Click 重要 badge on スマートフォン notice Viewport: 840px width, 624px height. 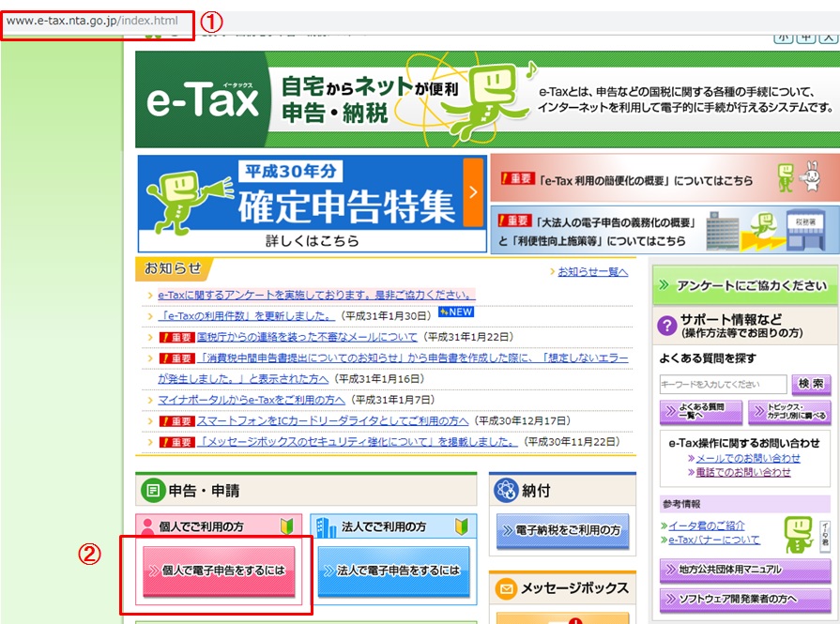pos(176,421)
